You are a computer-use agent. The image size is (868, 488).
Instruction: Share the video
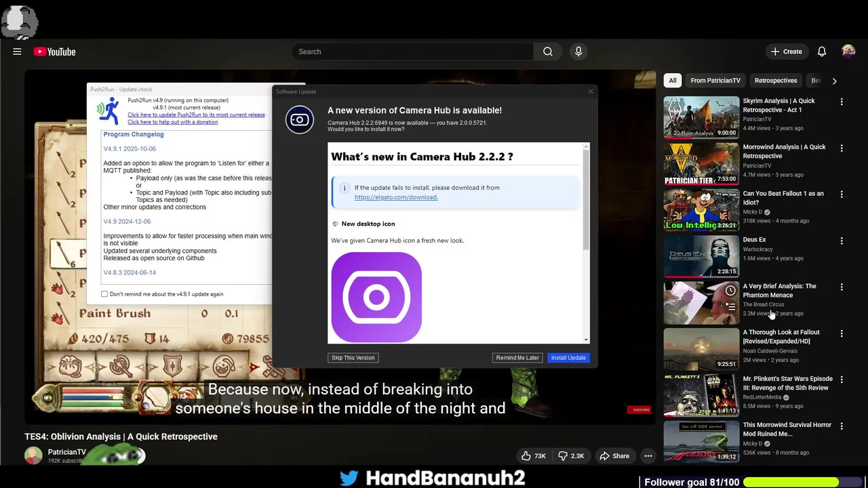tap(614, 456)
